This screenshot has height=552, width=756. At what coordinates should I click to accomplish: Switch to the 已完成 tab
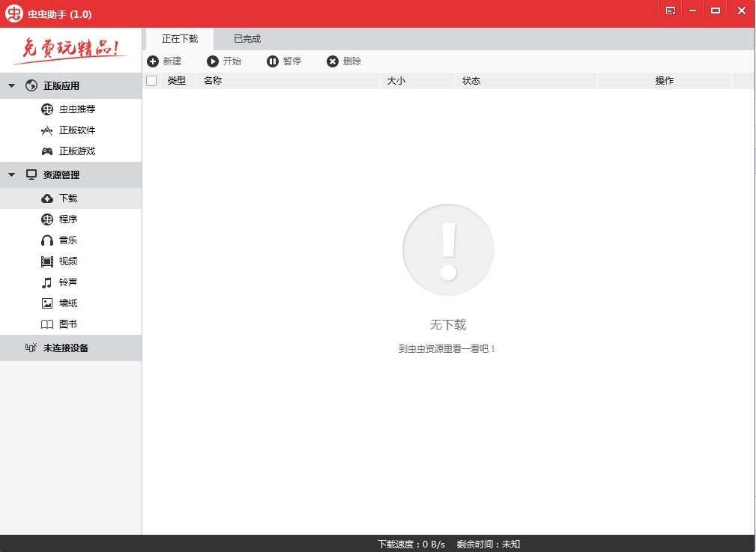coord(247,39)
